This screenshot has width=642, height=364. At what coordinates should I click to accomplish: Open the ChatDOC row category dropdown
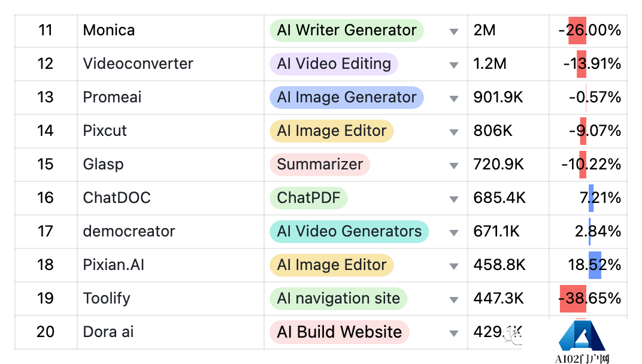click(454, 199)
